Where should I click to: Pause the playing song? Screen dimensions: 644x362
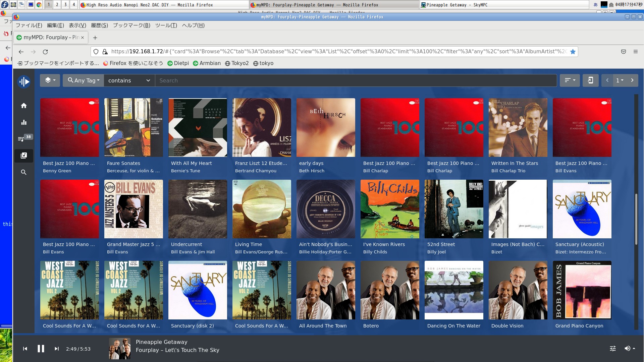pyautogui.click(x=41, y=349)
